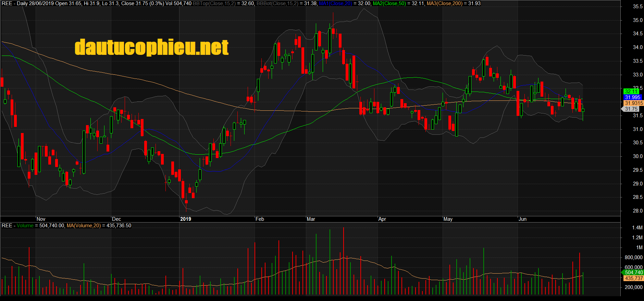
Task: Click the 28.5 price axis label
Action: (x=638, y=197)
